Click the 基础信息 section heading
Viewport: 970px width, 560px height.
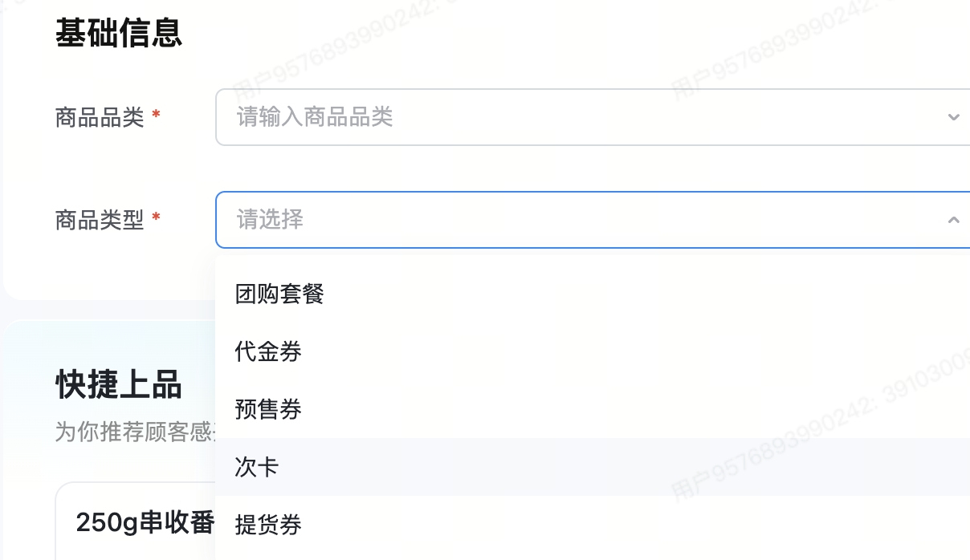coord(119,34)
